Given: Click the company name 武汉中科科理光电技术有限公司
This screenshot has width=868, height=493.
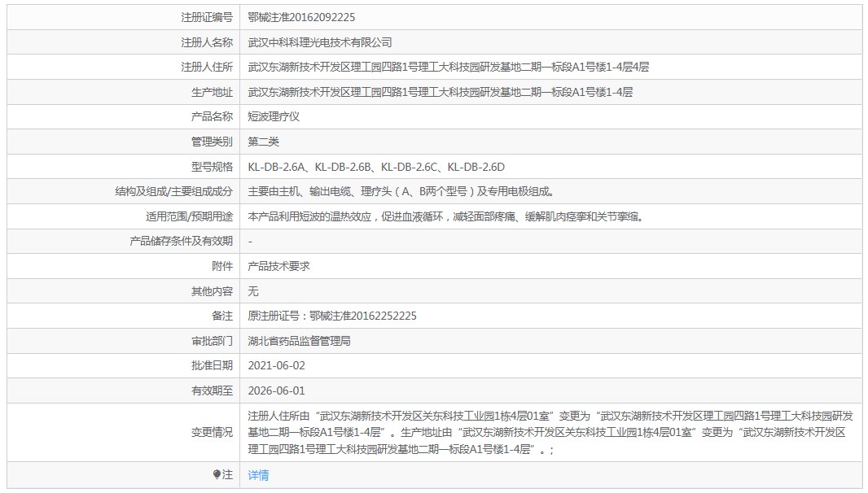Looking at the screenshot, I should coord(320,42).
